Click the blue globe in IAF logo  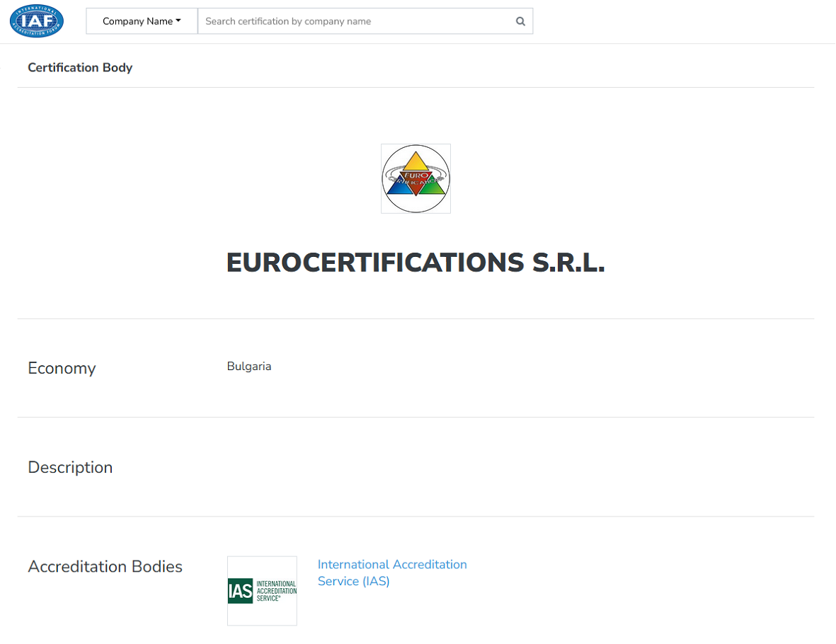(x=37, y=21)
